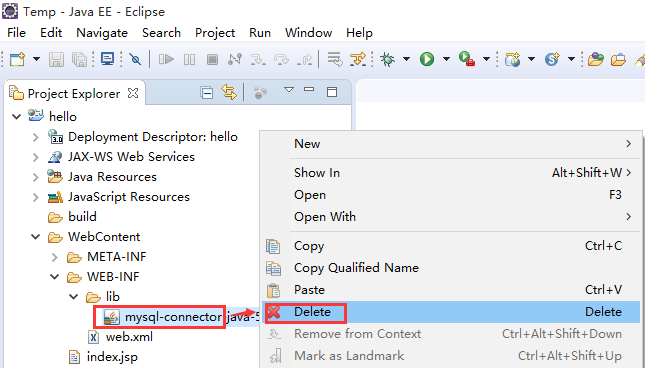Image resolution: width=645 pixels, height=368 pixels.
Task: Open the External Tools dropdown arrow
Action: [486, 60]
